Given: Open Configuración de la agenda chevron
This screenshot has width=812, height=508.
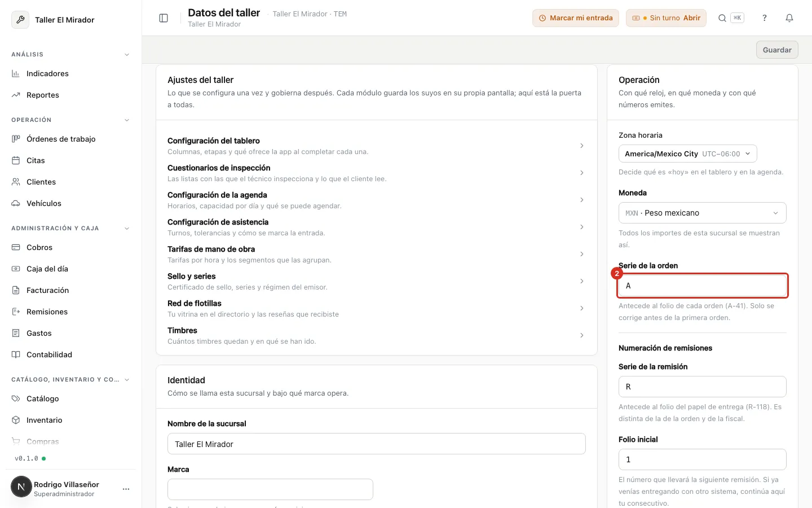Looking at the screenshot, I should pyautogui.click(x=582, y=200).
